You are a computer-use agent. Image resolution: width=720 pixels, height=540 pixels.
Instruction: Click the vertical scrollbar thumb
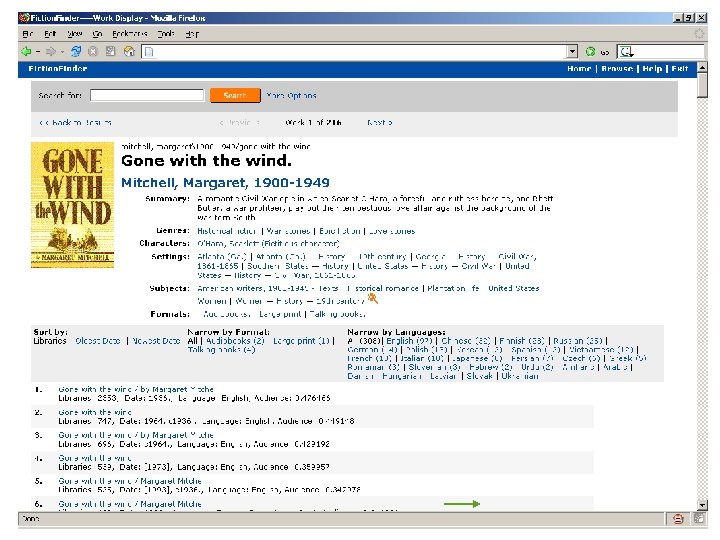[702, 86]
